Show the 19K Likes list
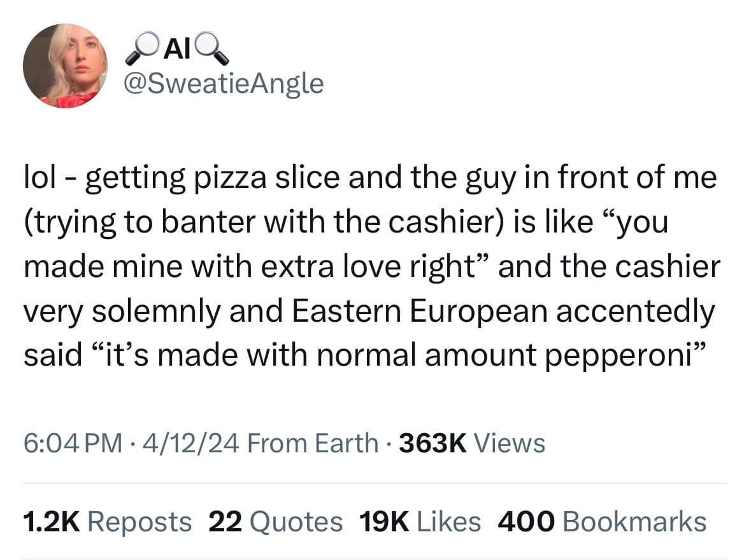751x560 pixels. (420, 522)
